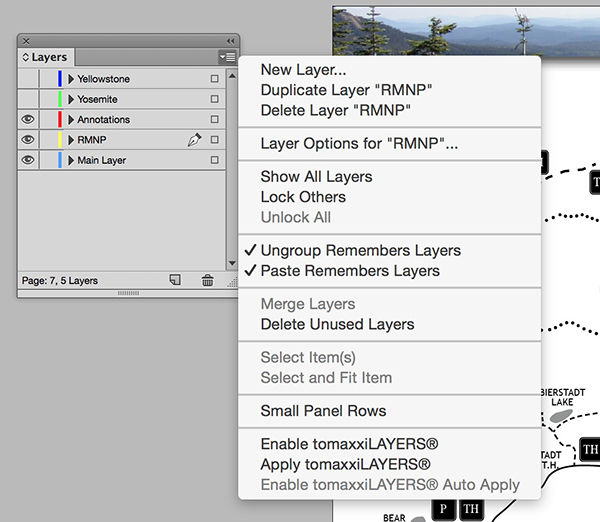Viewport: 600px width, 522px height.
Task: Toggle lock box on Main Layer
Action: point(47,160)
